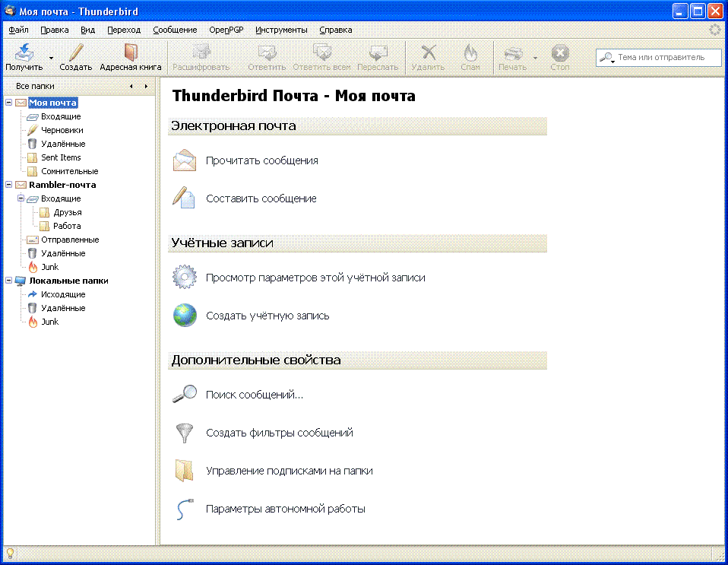Collapse the Rambler-почта account tree
The image size is (728, 565).
pos(8,185)
